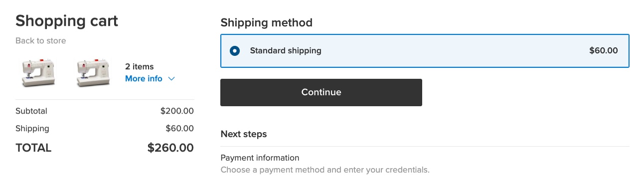
Task: Click the TOTAL label in the cart summary
Action: 33,148
